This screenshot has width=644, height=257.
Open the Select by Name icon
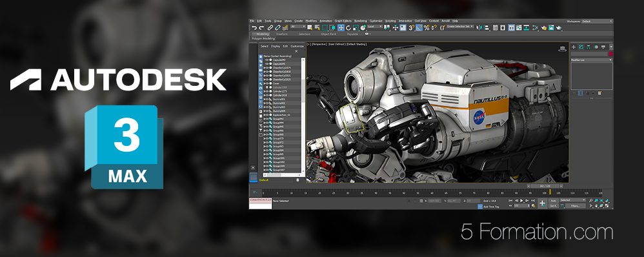pos(317,28)
